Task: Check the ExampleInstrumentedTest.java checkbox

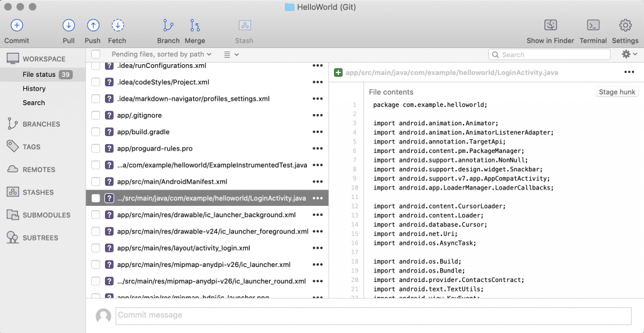Action: [96, 166]
